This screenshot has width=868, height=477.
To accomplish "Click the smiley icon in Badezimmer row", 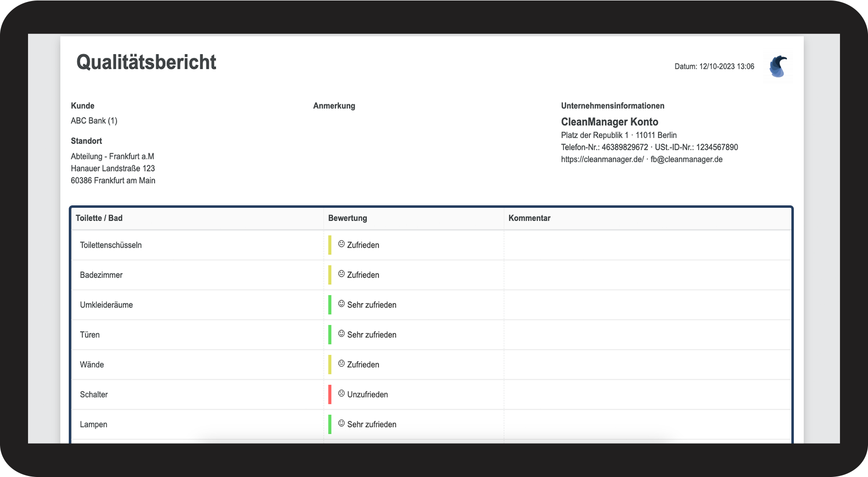I will point(341,274).
